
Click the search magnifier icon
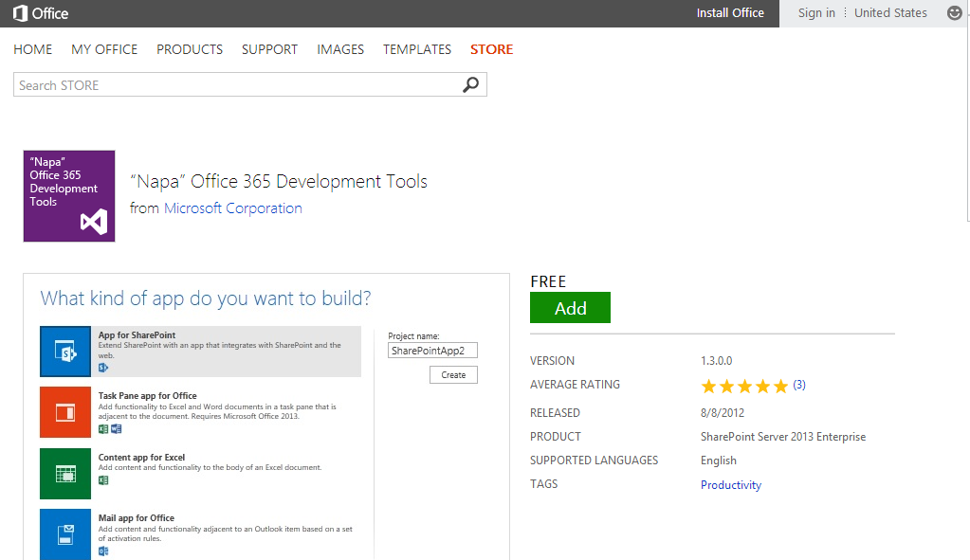470,84
